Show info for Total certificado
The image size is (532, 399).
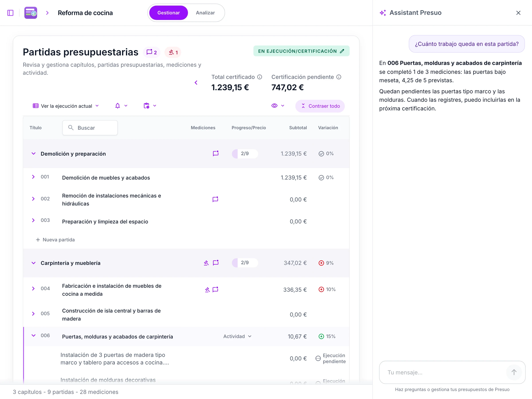tap(260, 77)
